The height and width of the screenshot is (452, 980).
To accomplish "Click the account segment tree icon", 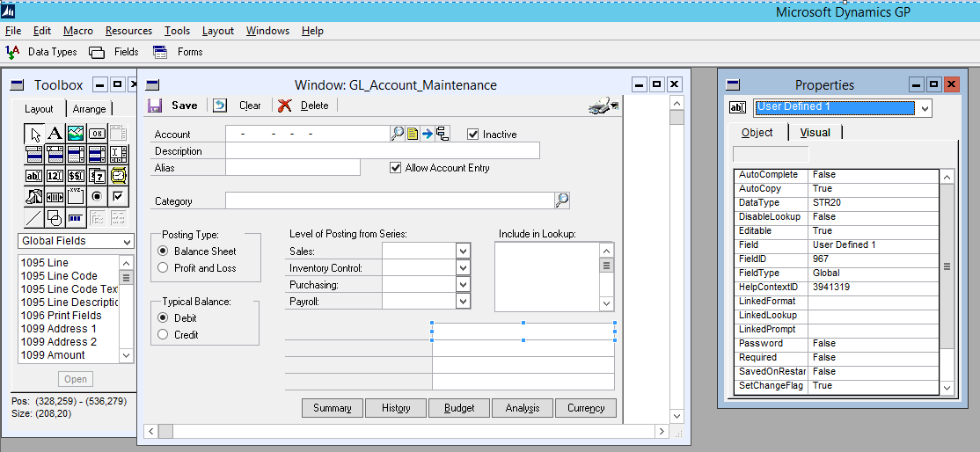I will pos(442,133).
